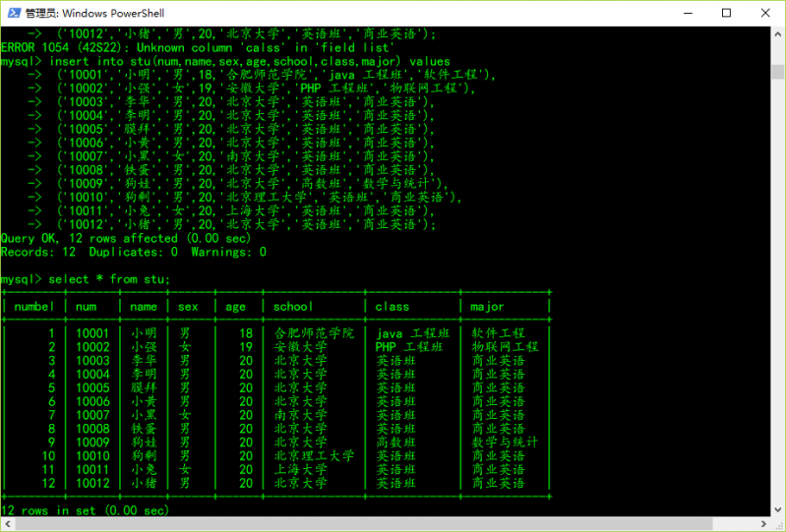786x532 pixels.
Task: Click the '12 rows in set' result line
Action: tap(85, 510)
